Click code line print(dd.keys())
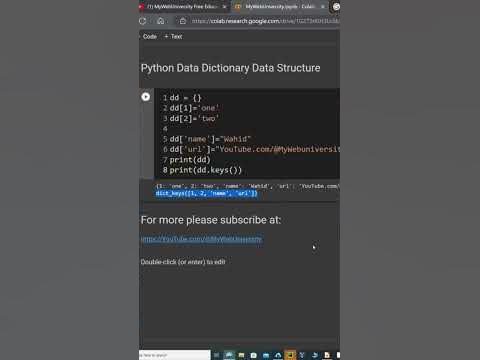The image size is (480, 360). coord(205,170)
